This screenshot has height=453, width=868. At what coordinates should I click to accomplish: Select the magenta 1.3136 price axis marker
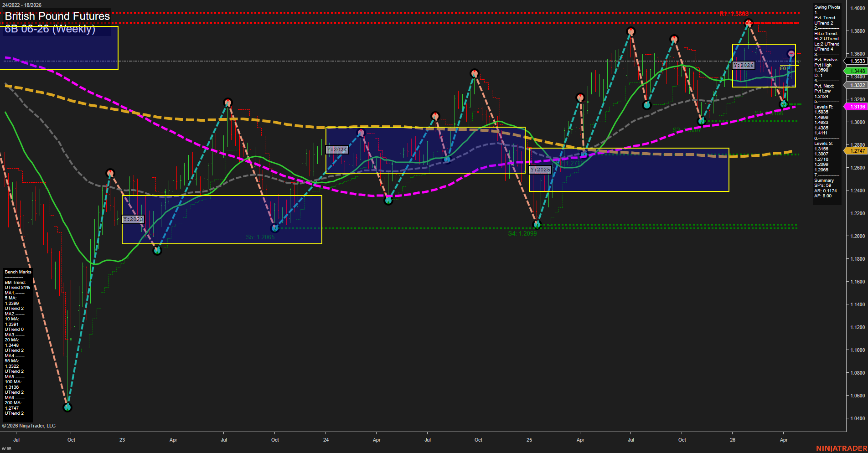click(x=857, y=107)
